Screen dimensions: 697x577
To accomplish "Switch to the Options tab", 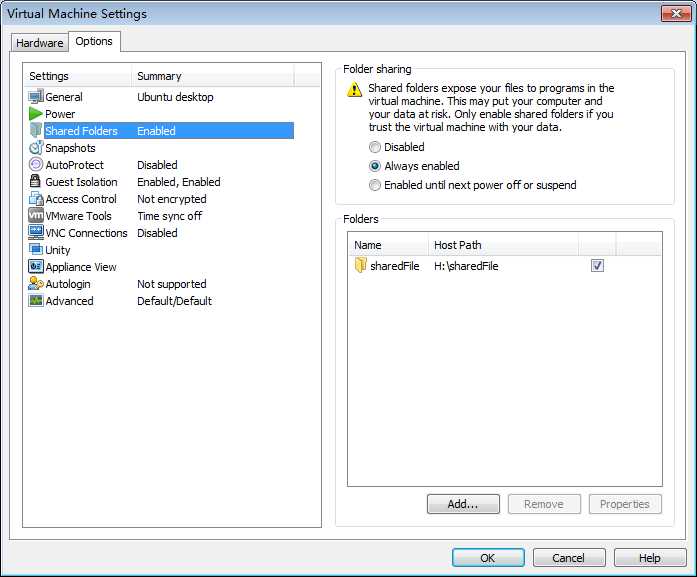I will (94, 41).
